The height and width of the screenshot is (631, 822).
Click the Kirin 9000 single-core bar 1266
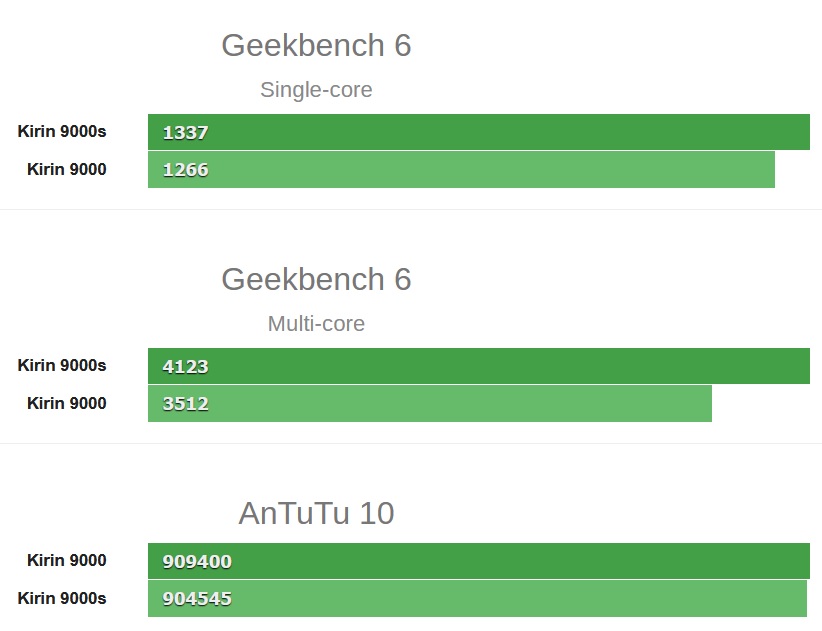point(461,170)
